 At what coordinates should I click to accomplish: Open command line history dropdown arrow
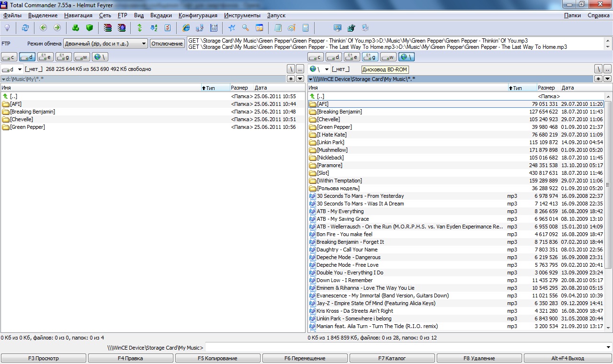coord(608,347)
